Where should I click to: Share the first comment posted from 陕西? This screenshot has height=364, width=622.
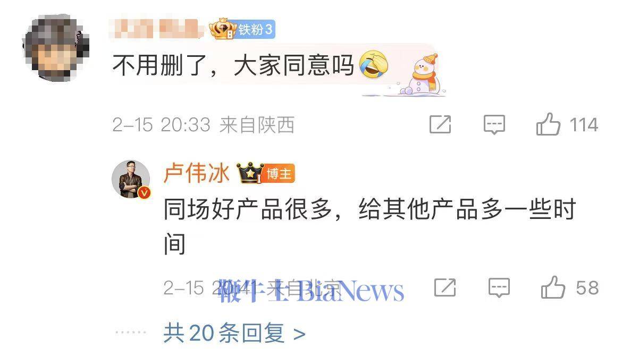click(440, 124)
